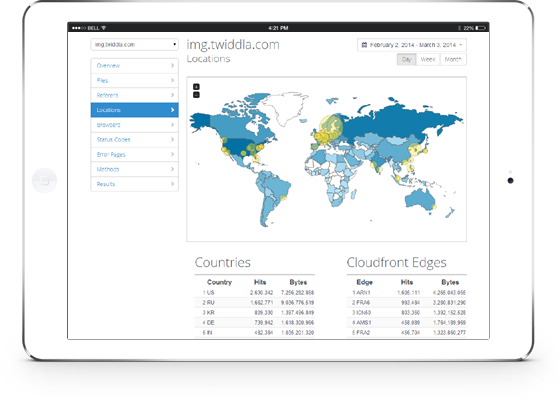Viewport: 560px width, 400px height.
Task: Zoom in on the world map
Action: click(196, 87)
